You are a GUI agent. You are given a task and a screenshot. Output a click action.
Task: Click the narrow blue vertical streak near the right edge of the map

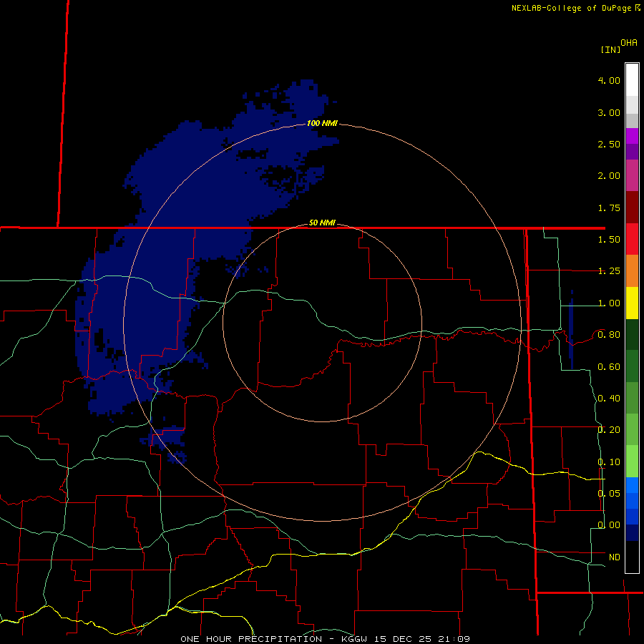click(571, 330)
